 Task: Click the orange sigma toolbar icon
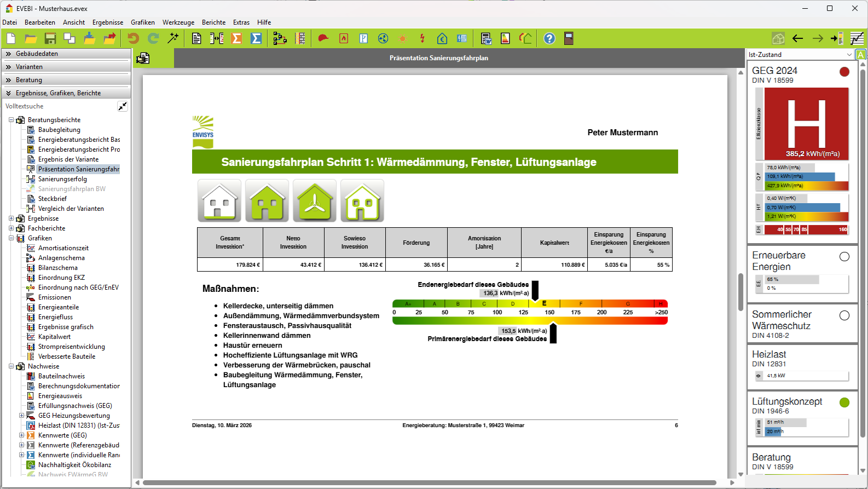[x=236, y=38]
